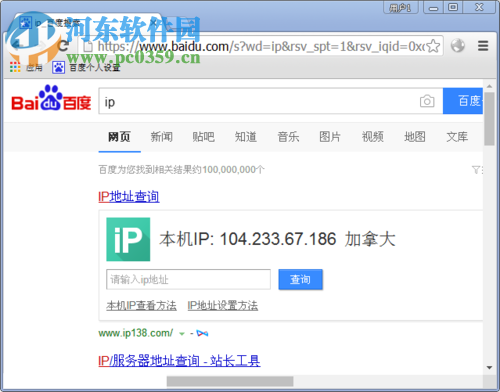Open the apps grid shortcut in bookmarks bar
The height and width of the screenshot is (392, 500).
pos(15,67)
